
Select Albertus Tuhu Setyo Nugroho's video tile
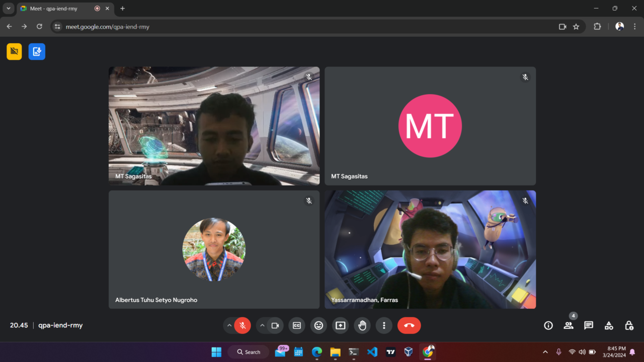click(x=214, y=249)
